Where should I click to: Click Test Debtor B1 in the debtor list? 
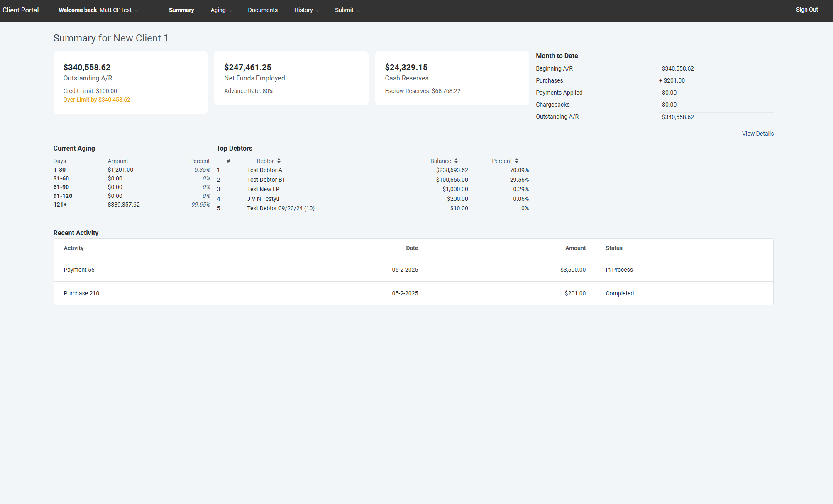[x=266, y=179]
